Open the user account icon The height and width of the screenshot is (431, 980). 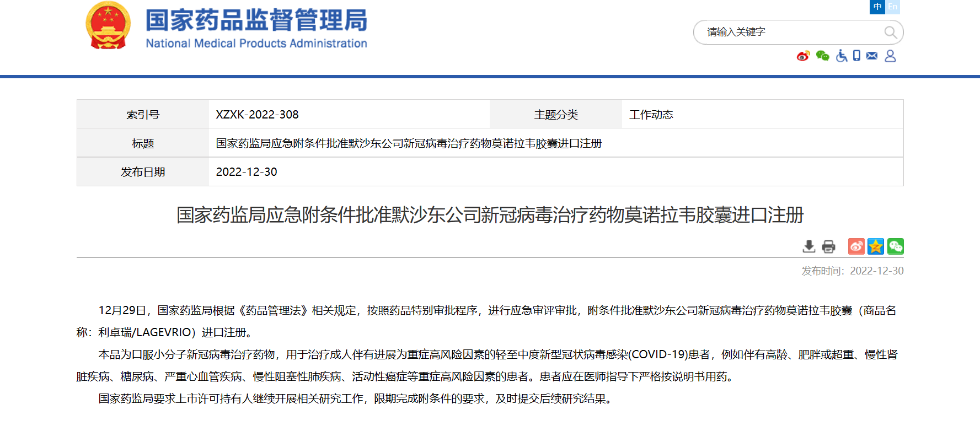[x=890, y=56]
